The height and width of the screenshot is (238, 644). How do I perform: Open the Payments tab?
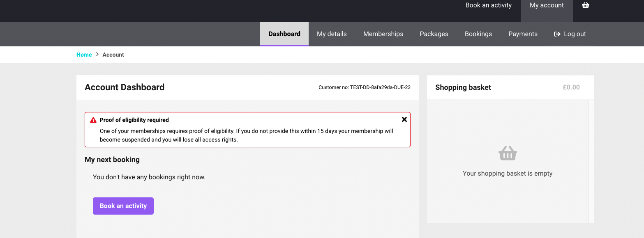click(x=523, y=34)
